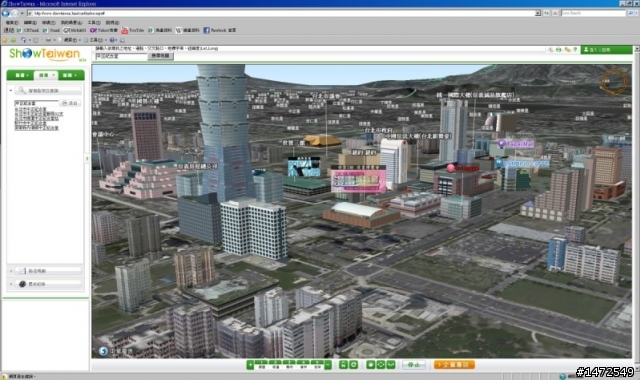Click the green login button top right
This screenshot has height=380, width=640.
pos(606,50)
